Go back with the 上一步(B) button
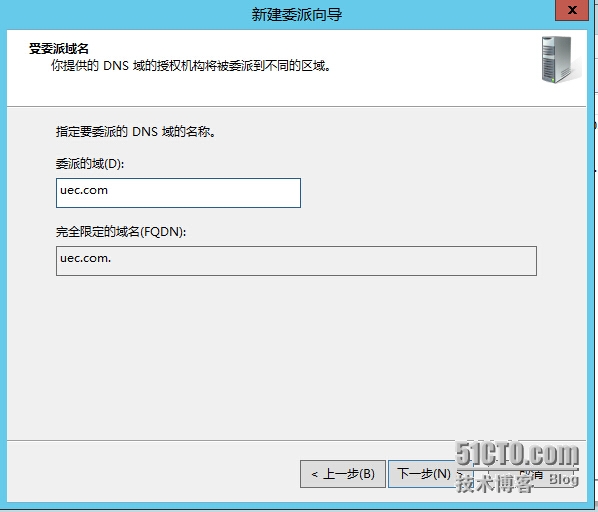The height and width of the screenshot is (512, 598). [x=343, y=474]
